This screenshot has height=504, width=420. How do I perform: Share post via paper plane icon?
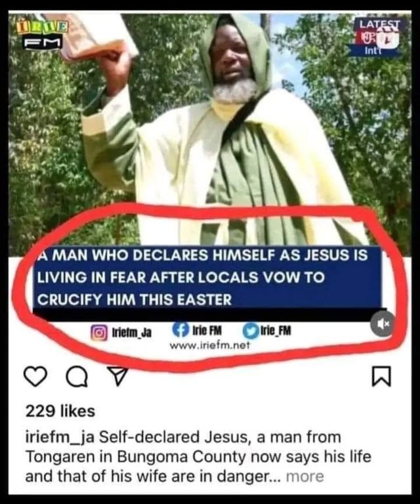point(117,376)
